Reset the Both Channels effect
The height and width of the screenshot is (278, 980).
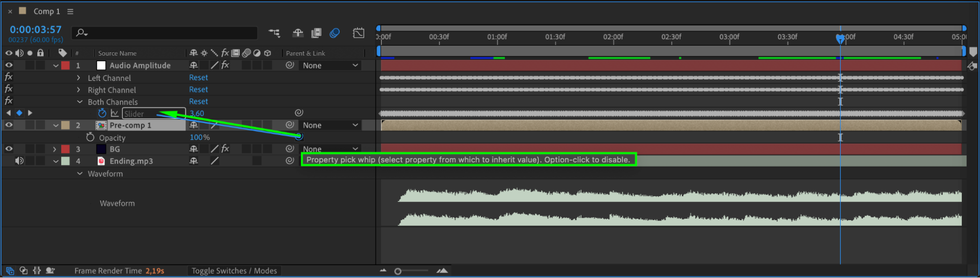[x=199, y=101]
